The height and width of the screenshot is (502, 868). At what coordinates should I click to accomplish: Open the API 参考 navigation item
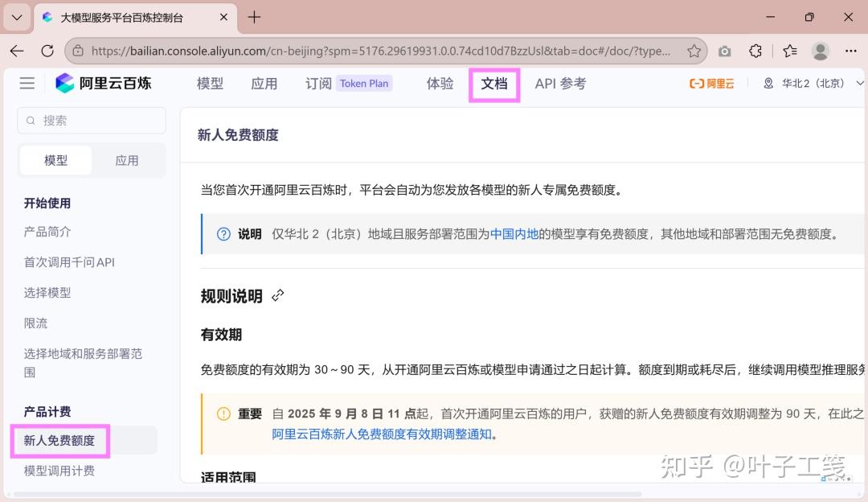tap(560, 83)
